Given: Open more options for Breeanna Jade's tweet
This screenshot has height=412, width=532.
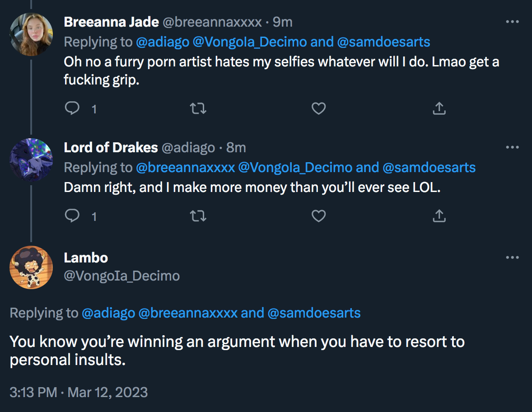Looking at the screenshot, I should pyautogui.click(x=512, y=22).
